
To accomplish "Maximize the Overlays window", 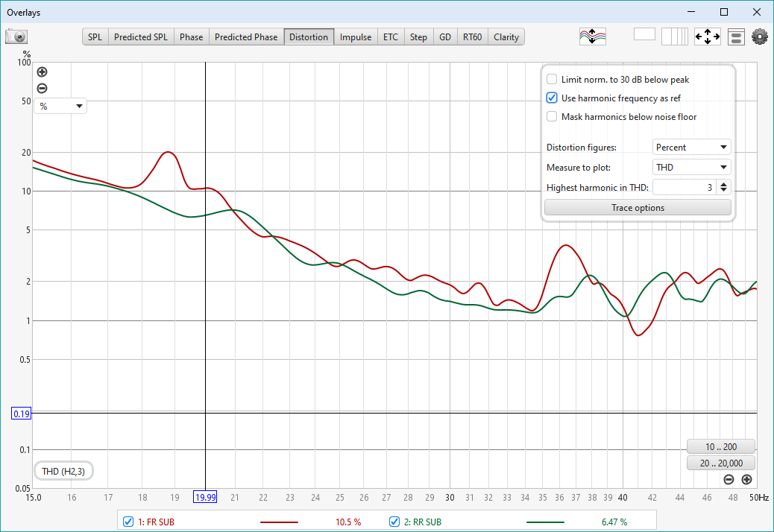I will coord(724,12).
